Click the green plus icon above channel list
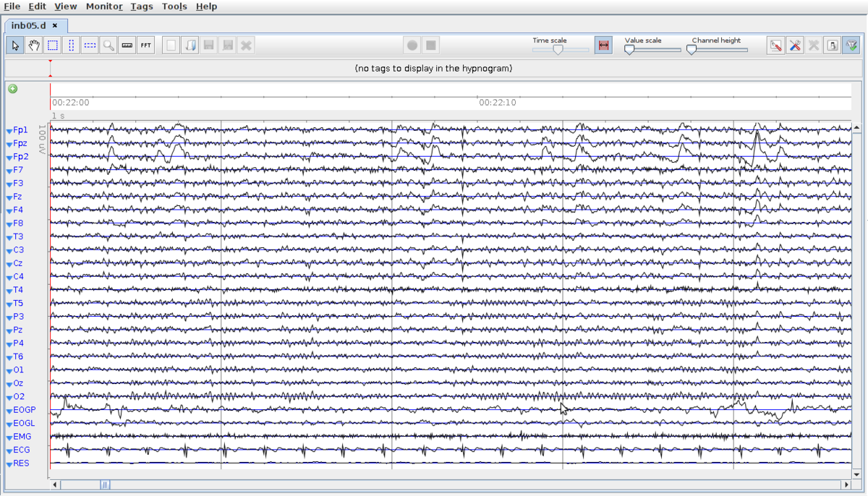Image resolution: width=868 pixels, height=496 pixels. 12,88
